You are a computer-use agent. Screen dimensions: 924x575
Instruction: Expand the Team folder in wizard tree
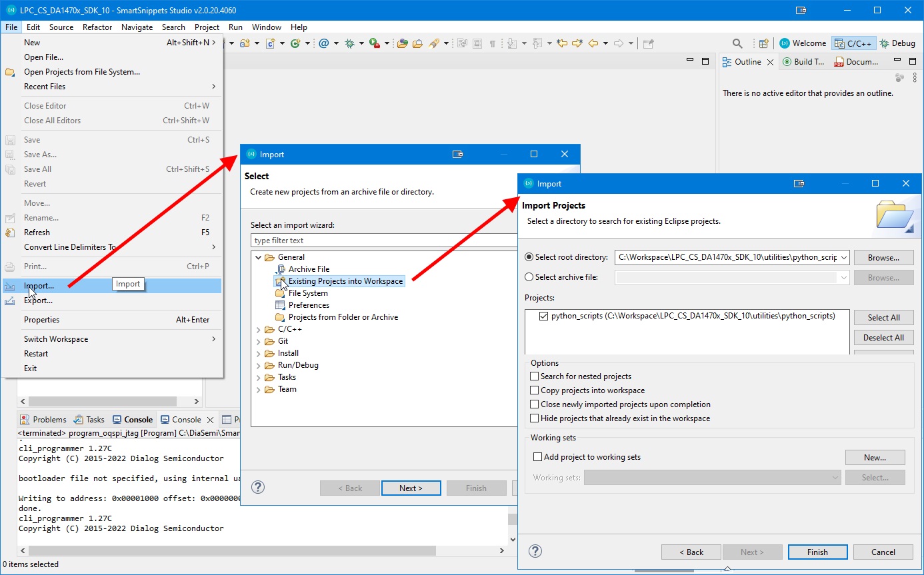coord(259,389)
